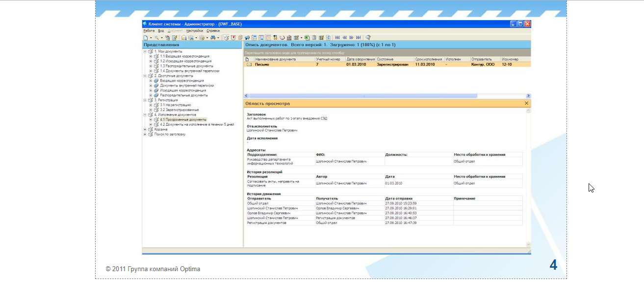
Task: Go to last record navigation arrow
Action: 359,37
